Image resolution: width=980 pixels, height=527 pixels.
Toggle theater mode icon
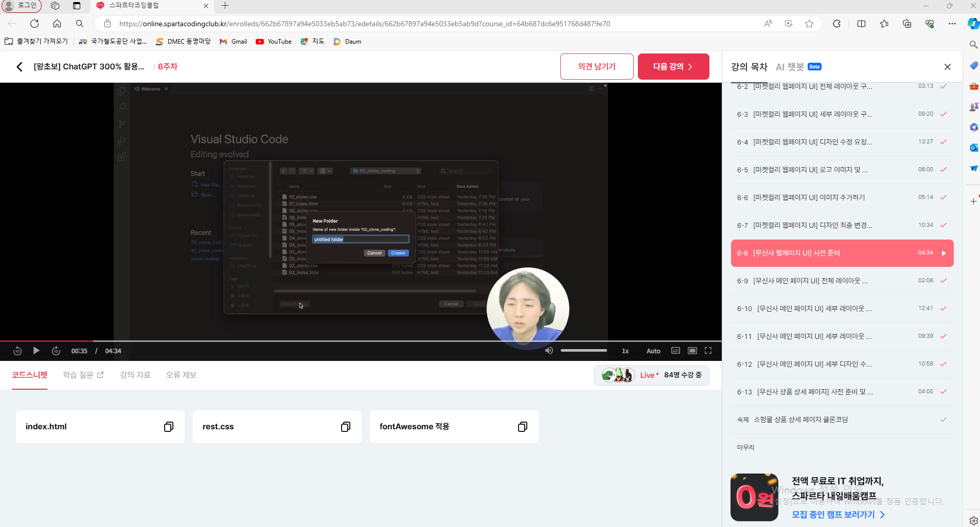point(692,351)
